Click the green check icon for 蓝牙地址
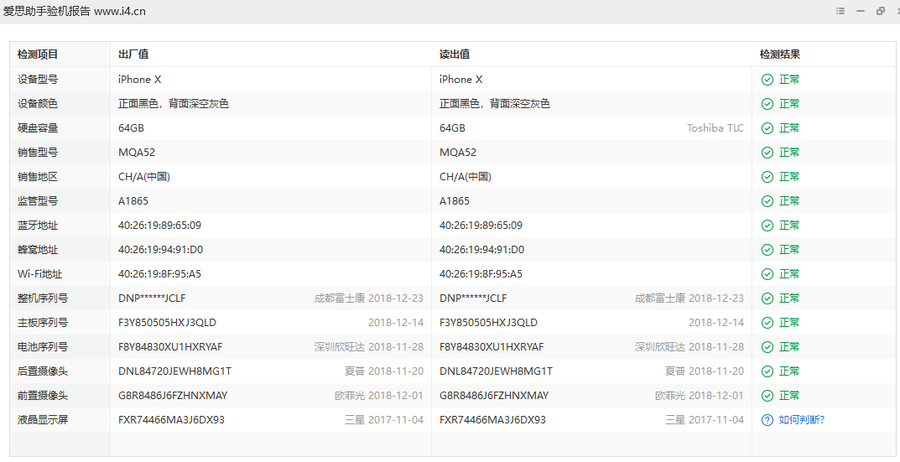The width and height of the screenshot is (900, 462). 767,225
